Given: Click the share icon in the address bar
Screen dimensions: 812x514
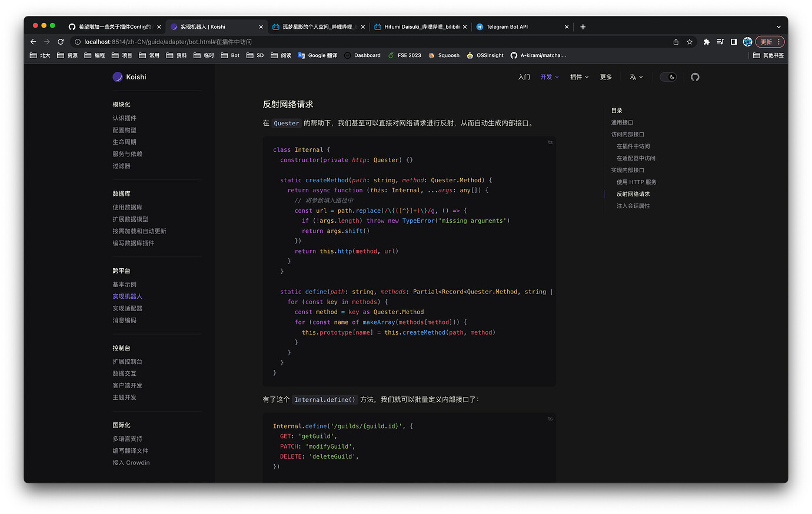Looking at the screenshot, I should tap(677, 42).
